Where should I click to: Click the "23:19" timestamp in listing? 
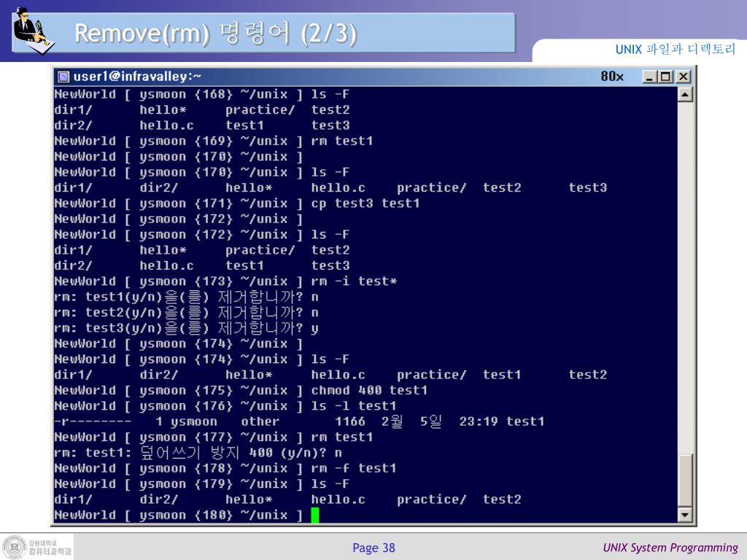point(479,422)
